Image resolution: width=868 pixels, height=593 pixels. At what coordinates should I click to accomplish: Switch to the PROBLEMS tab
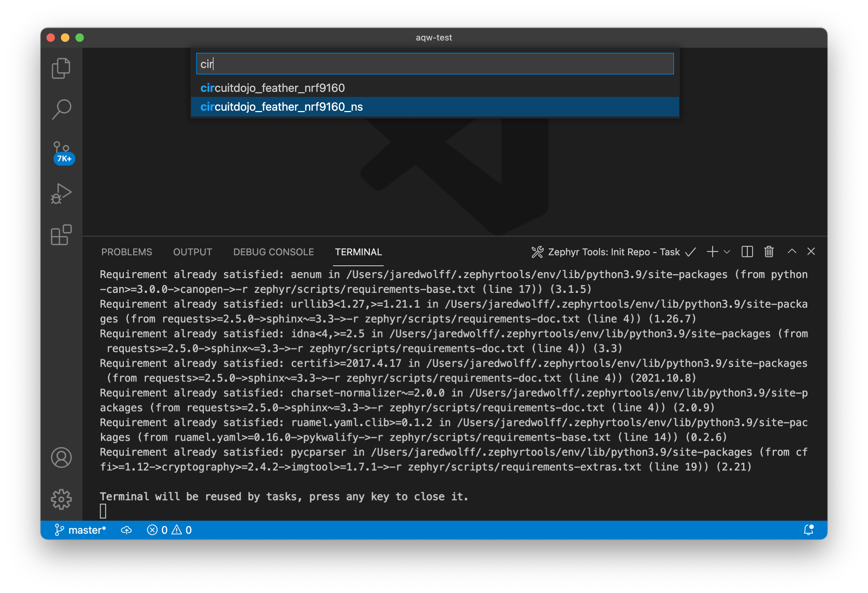pos(127,252)
